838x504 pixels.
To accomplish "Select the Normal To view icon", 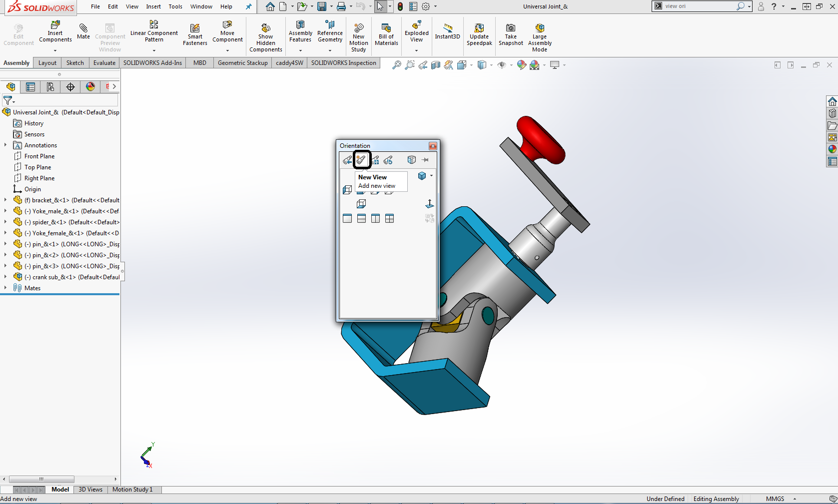I will (x=429, y=204).
